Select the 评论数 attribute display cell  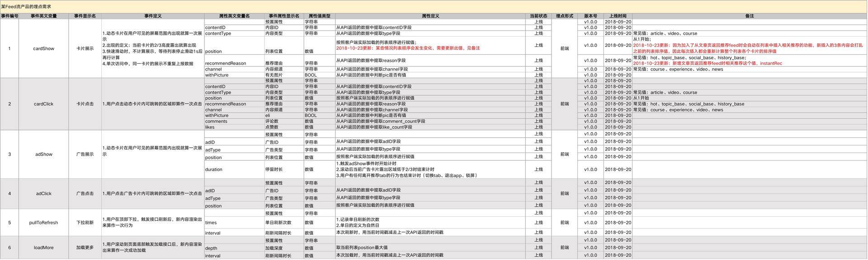284,121
